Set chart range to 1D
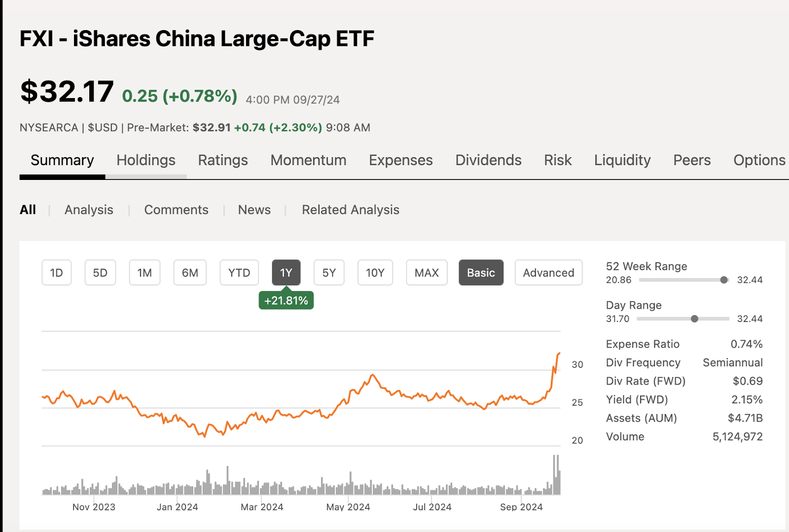The width and height of the screenshot is (789, 532). point(57,273)
